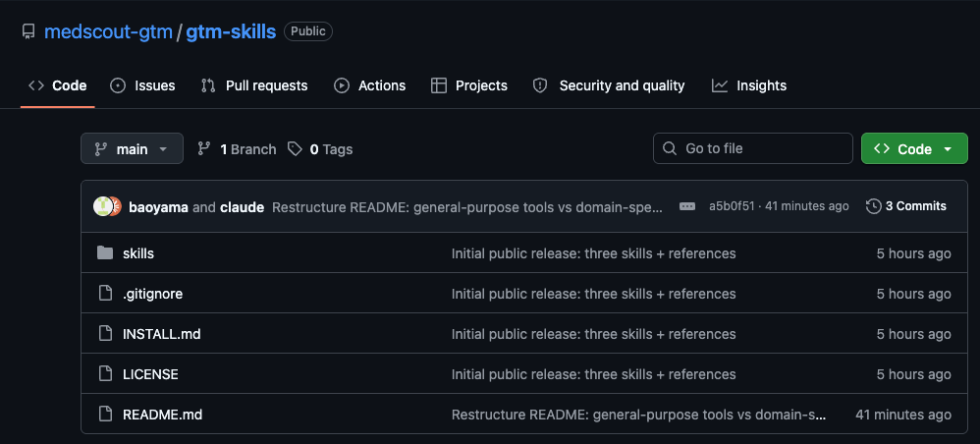Open the main branch dropdown
Screen dimensions: 980x444
[132, 149]
